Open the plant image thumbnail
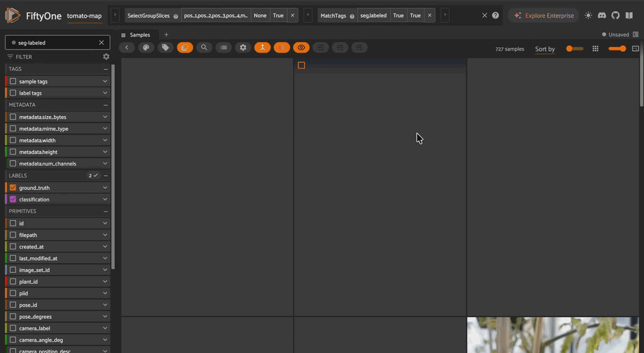The width and height of the screenshot is (644, 353). pyautogui.click(x=554, y=335)
